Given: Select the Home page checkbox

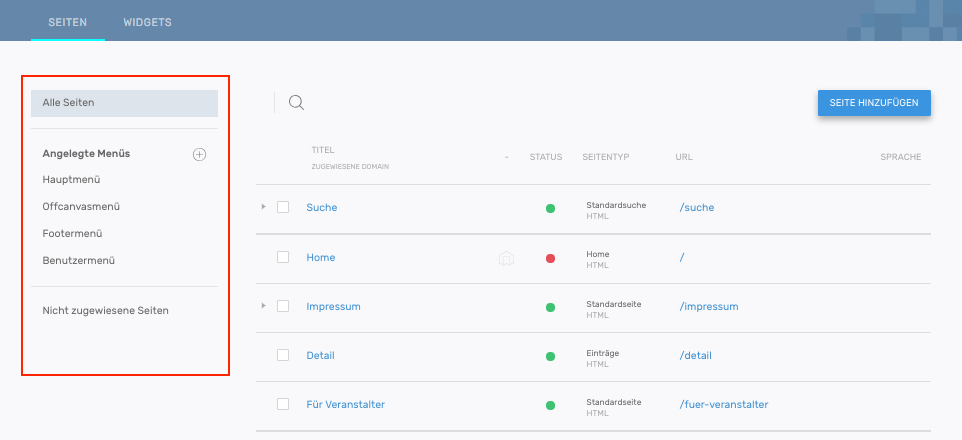Looking at the screenshot, I should click(x=283, y=257).
